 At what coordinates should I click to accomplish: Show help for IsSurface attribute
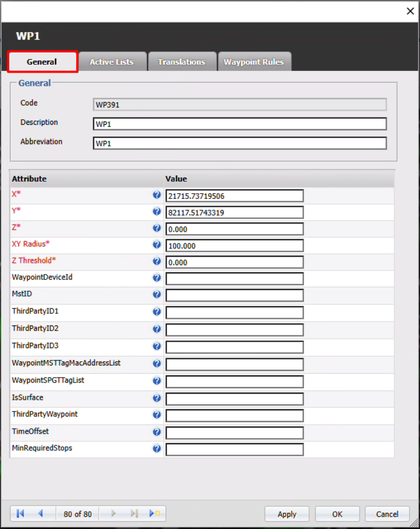pyautogui.click(x=156, y=398)
